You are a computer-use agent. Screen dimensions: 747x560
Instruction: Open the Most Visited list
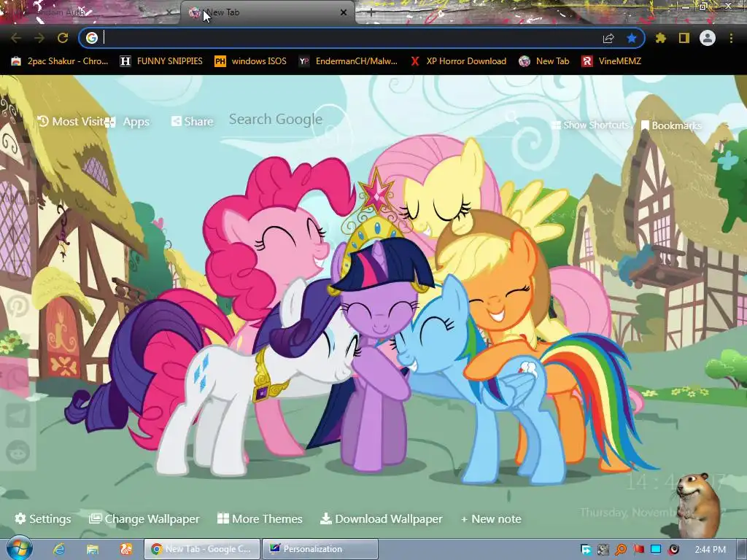point(71,122)
